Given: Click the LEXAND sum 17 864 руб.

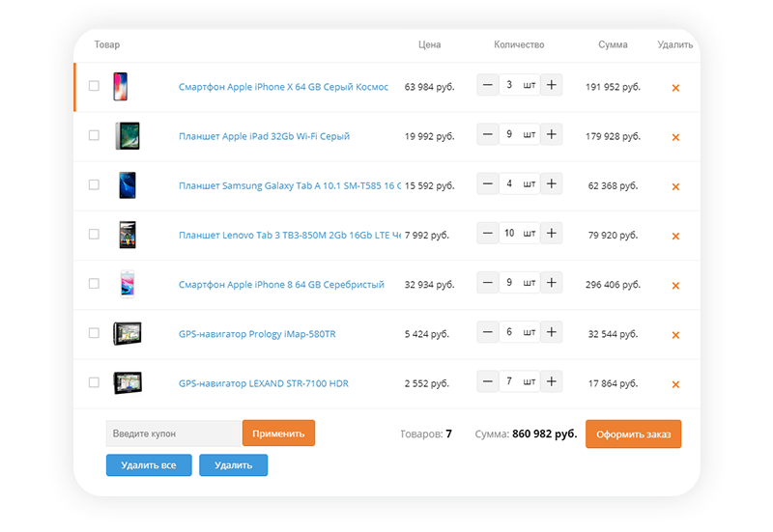Looking at the screenshot, I should (x=613, y=383).
